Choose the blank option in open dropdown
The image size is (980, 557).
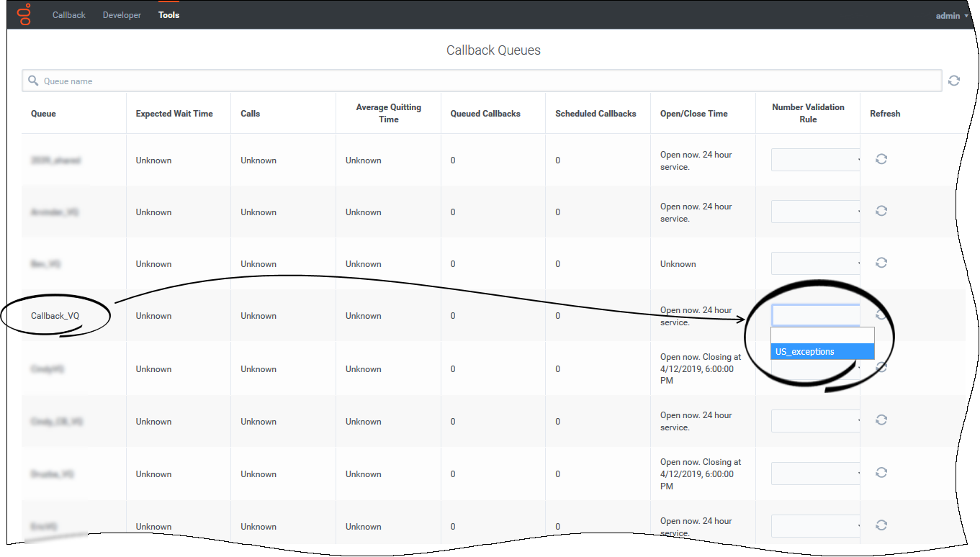tap(822, 335)
